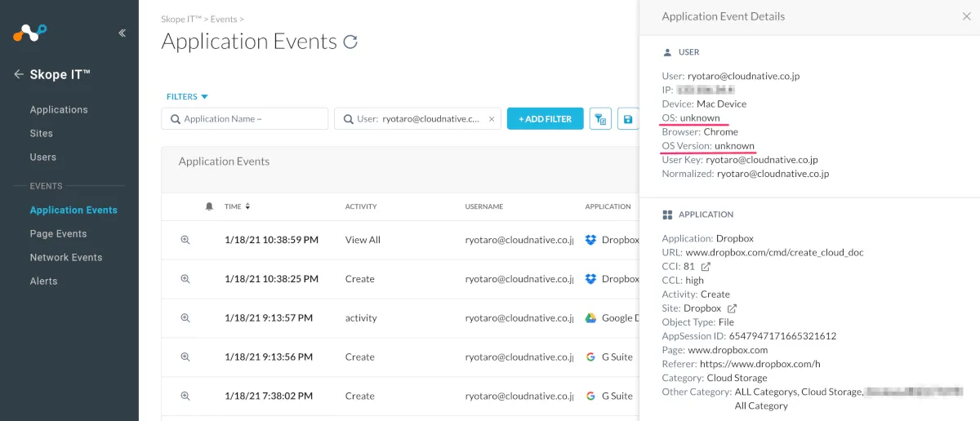Click the + ADD FILTER button
The height and width of the screenshot is (421, 980).
[x=545, y=119]
